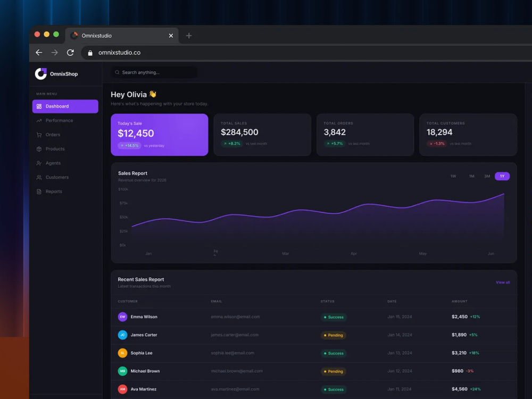This screenshot has height=399, width=532.
Task: Click emma.wilson@email.com
Action: click(x=236, y=317)
